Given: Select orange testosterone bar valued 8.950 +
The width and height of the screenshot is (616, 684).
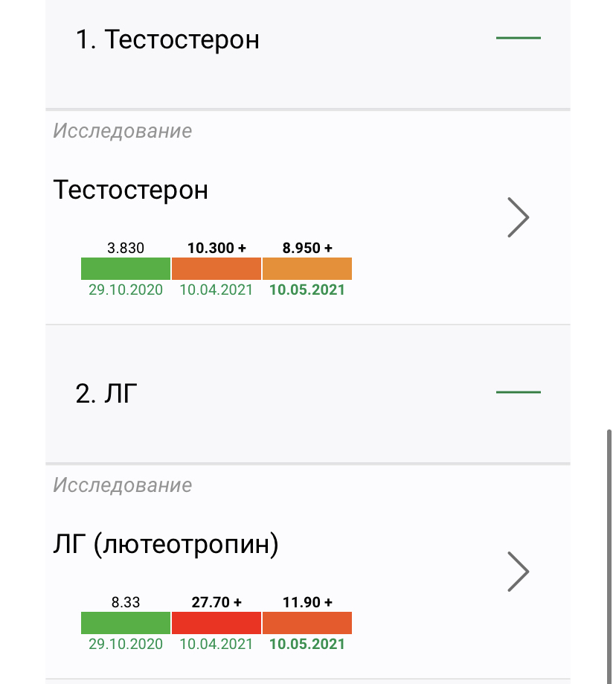Looking at the screenshot, I should tap(307, 268).
